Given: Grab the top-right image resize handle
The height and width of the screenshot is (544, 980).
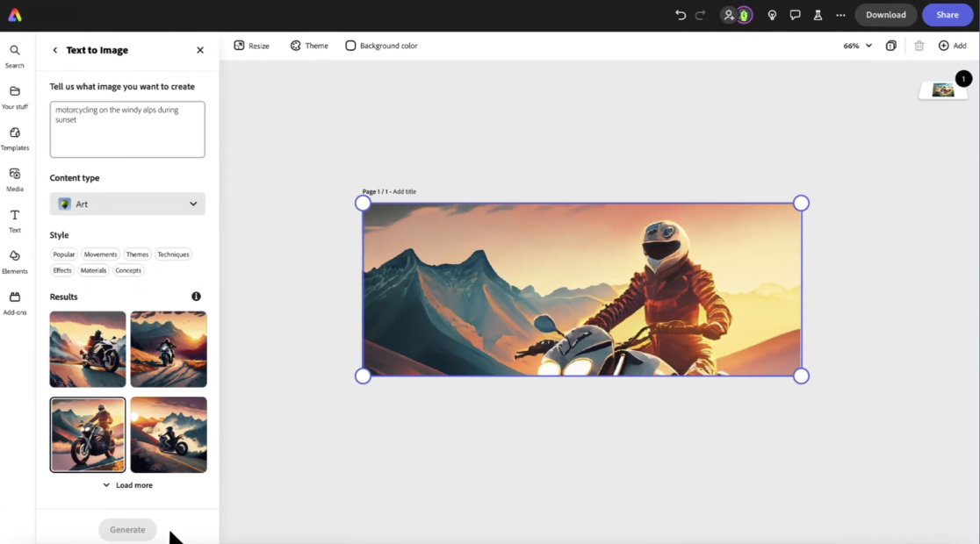Looking at the screenshot, I should pyautogui.click(x=801, y=203).
